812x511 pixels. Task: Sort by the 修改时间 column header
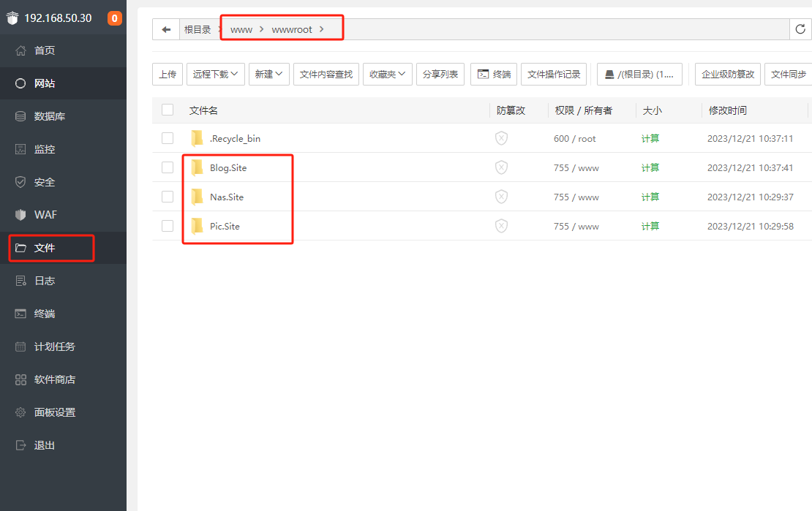point(727,110)
